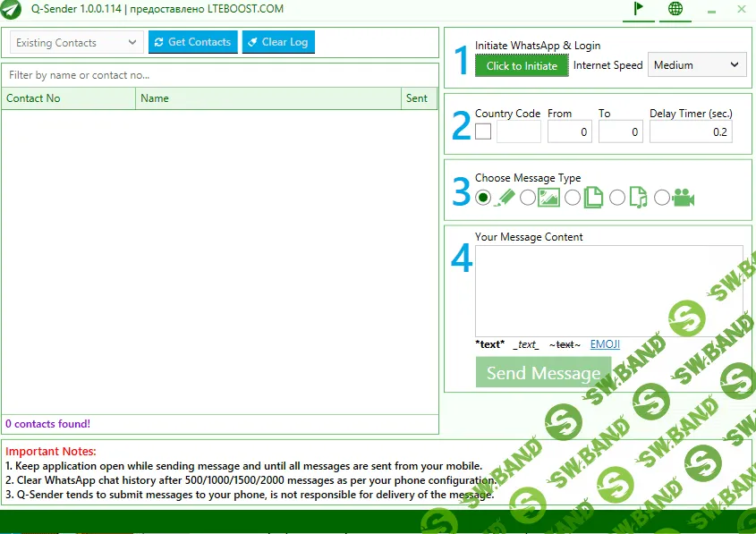Click the Delay Timer input field
The image size is (756, 534).
coord(691,132)
